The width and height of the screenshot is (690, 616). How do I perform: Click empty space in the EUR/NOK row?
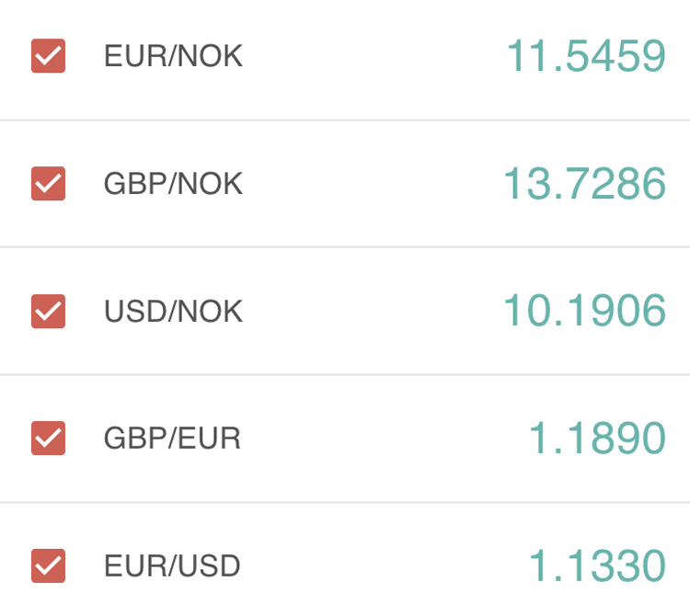click(368, 57)
